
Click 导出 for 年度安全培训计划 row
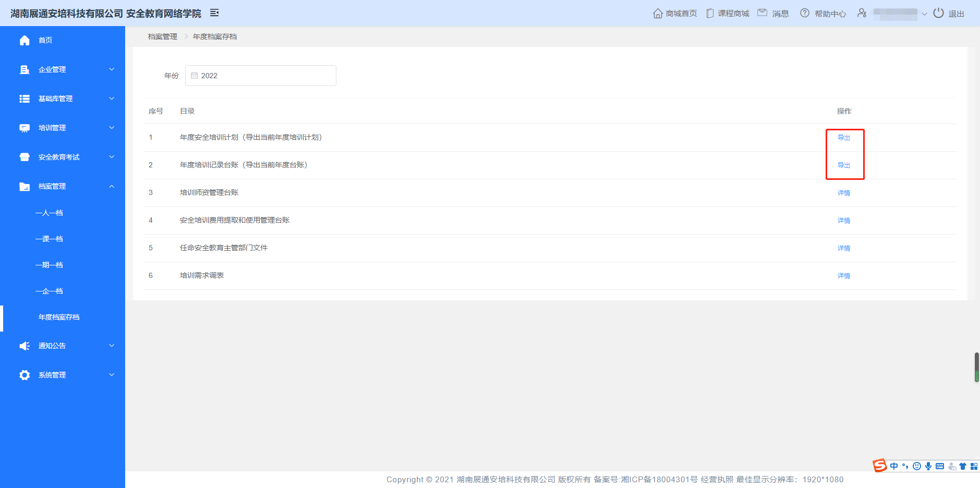pyautogui.click(x=844, y=138)
